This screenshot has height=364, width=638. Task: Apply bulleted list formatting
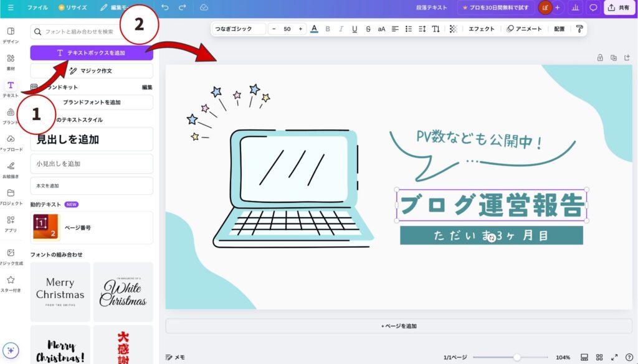pyautogui.click(x=409, y=29)
